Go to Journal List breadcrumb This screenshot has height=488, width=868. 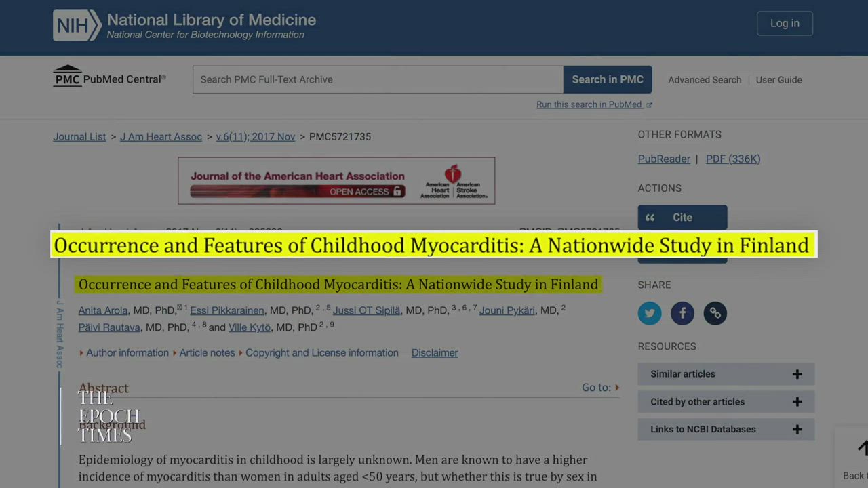pyautogui.click(x=79, y=137)
